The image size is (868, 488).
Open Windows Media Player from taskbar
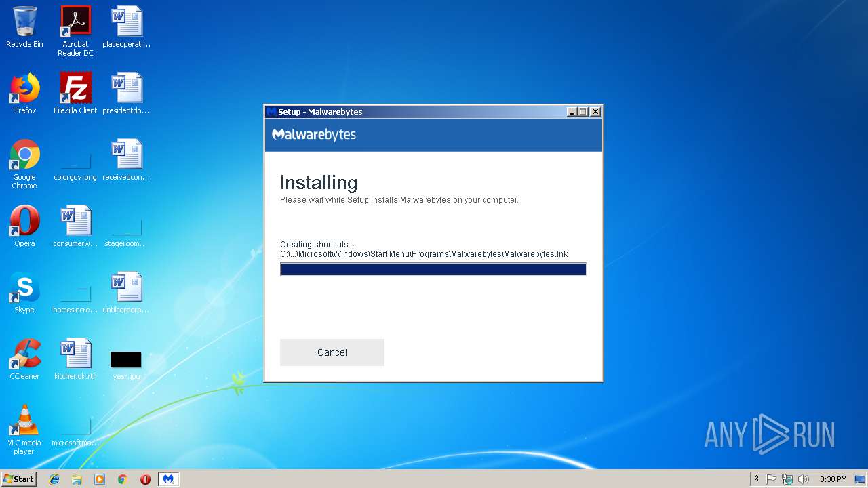click(100, 479)
